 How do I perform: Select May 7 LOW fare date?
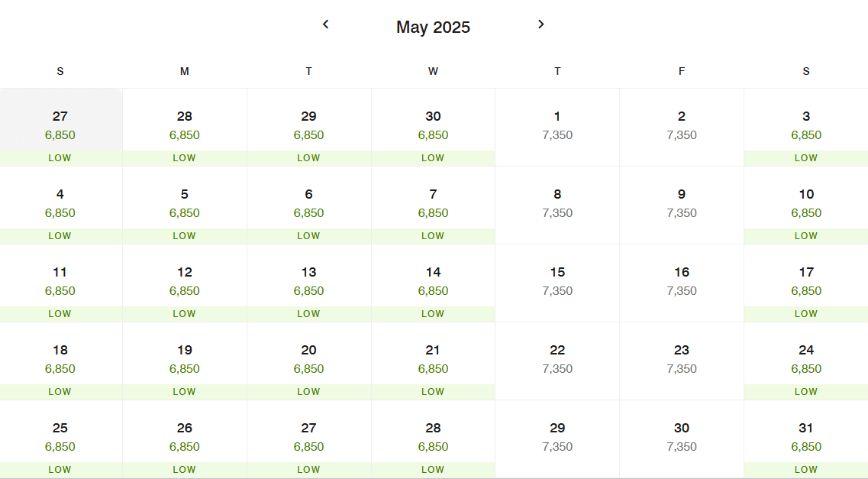click(x=433, y=206)
